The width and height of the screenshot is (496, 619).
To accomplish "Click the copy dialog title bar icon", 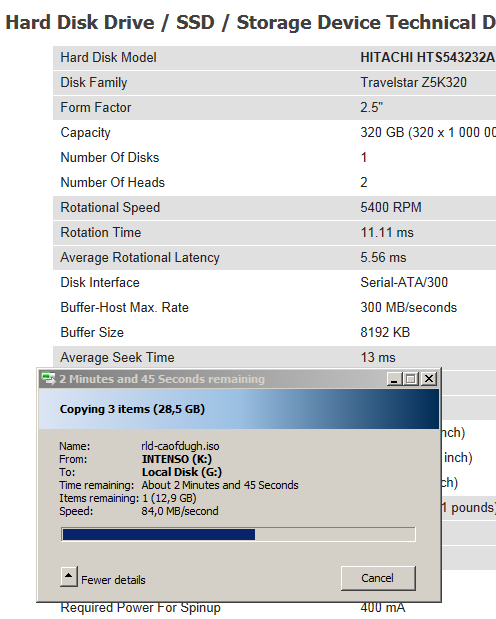I will pos(49,379).
